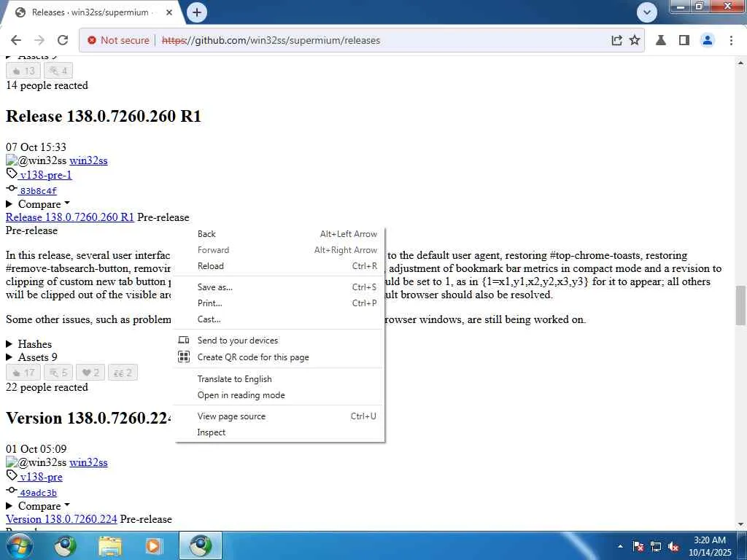Open the side panel icon
The height and width of the screenshot is (560, 747).
[684, 41]
